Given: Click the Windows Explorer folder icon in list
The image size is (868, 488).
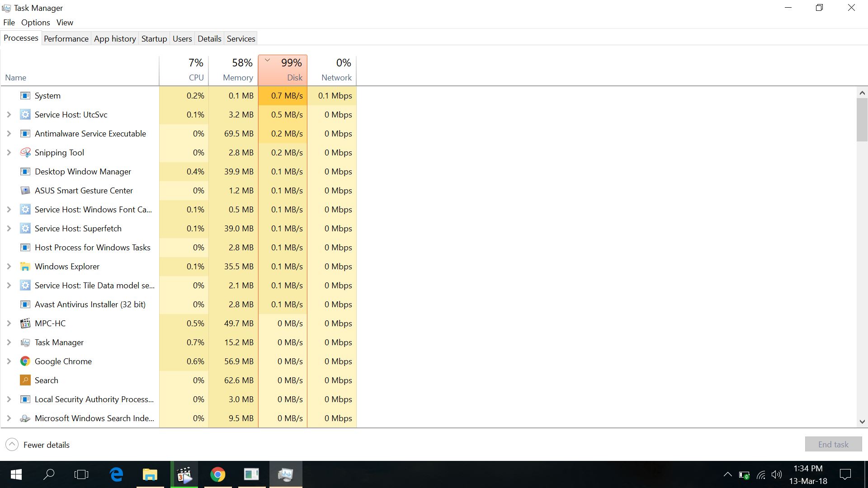Looking at the screenshot, I should pos(25,267).
